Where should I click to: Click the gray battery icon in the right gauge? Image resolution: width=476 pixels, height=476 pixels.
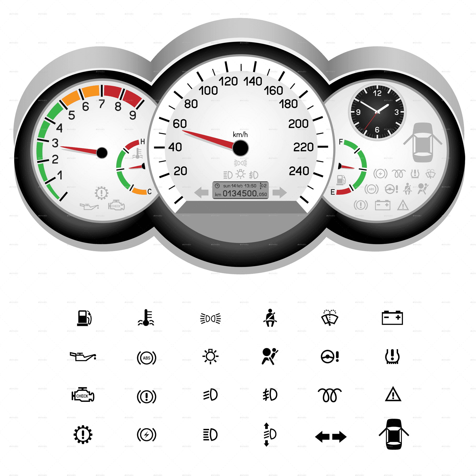click(x=383, y=205)
